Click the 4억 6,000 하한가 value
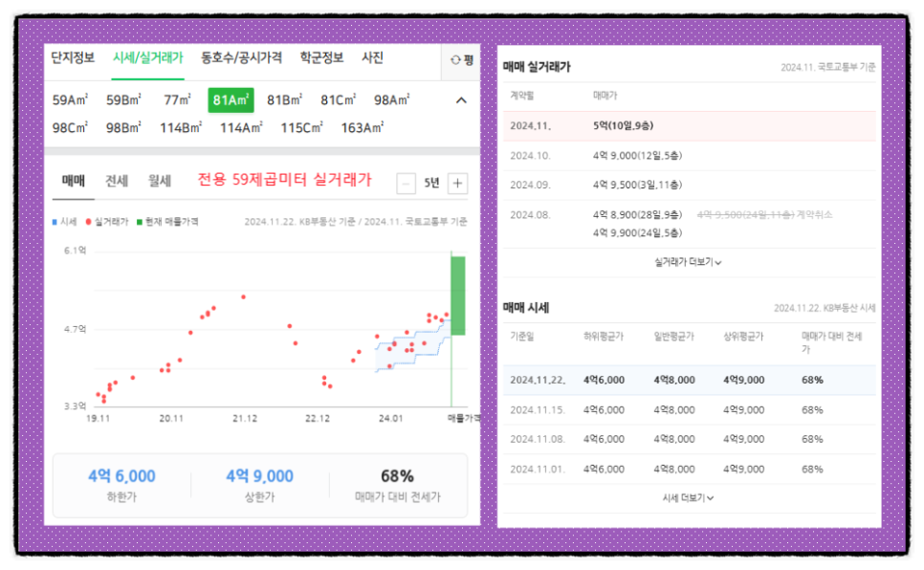This screenshot has height=570, width=924. (122, 475)
